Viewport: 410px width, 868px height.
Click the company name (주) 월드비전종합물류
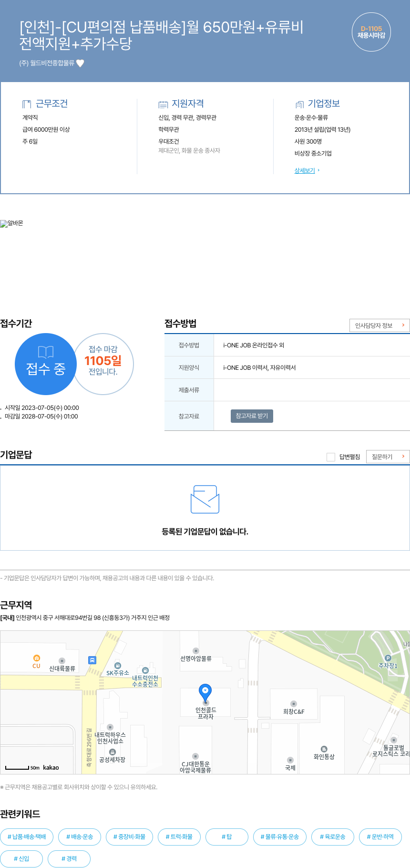pos(47,63)
